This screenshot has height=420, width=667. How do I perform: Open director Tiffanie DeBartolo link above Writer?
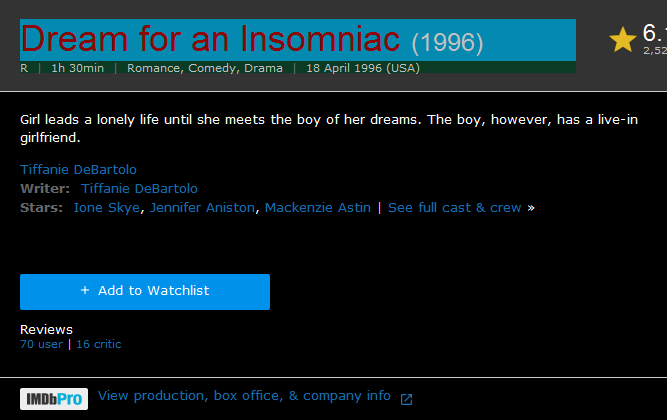[78, 170]
